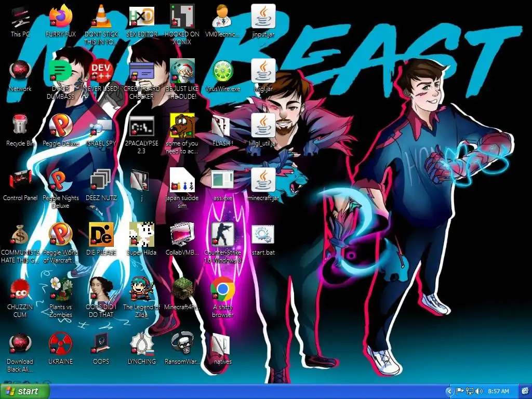532x399 pixels.
Task: Click the RansomWar skull icon
Action: click(182, 343)
